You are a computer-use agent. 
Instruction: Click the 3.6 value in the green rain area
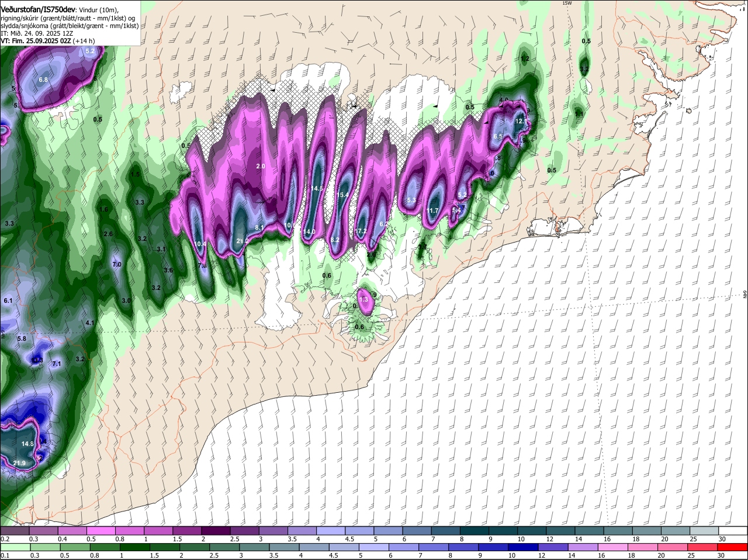[168, 270]
